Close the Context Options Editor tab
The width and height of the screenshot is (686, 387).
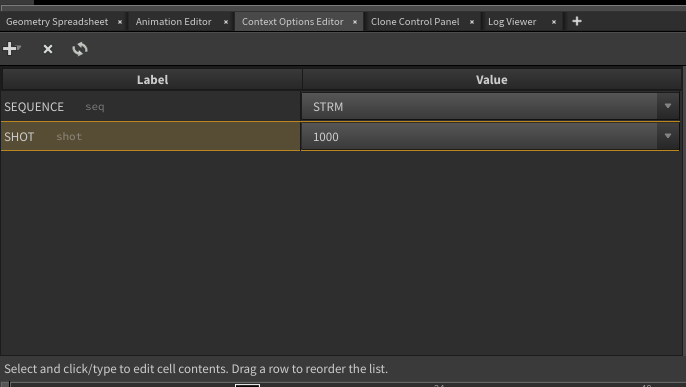355,22
